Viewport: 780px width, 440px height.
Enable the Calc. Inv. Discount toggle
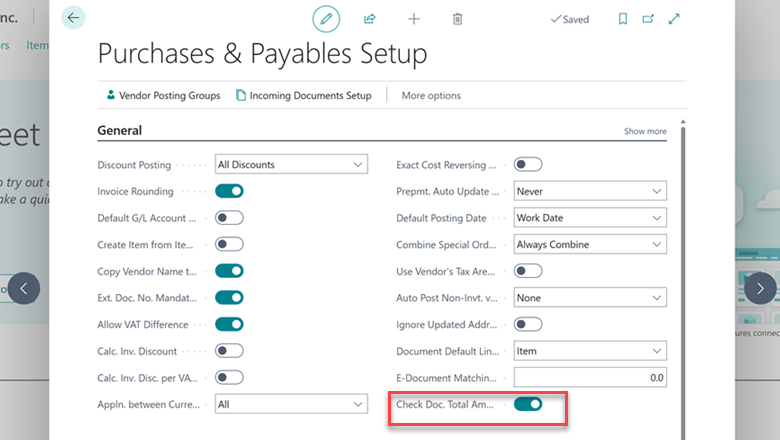(229, 351)
